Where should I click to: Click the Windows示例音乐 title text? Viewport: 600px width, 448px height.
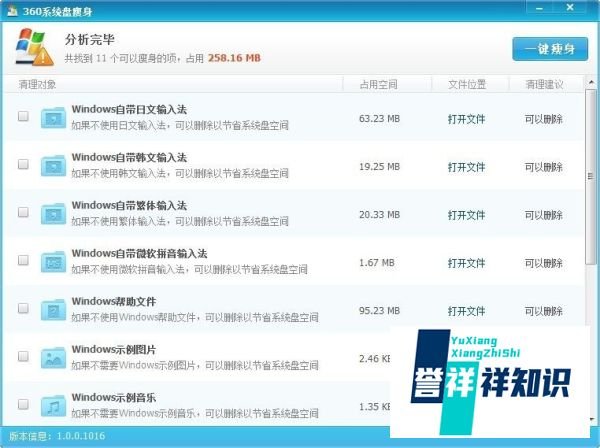point(114,397)
